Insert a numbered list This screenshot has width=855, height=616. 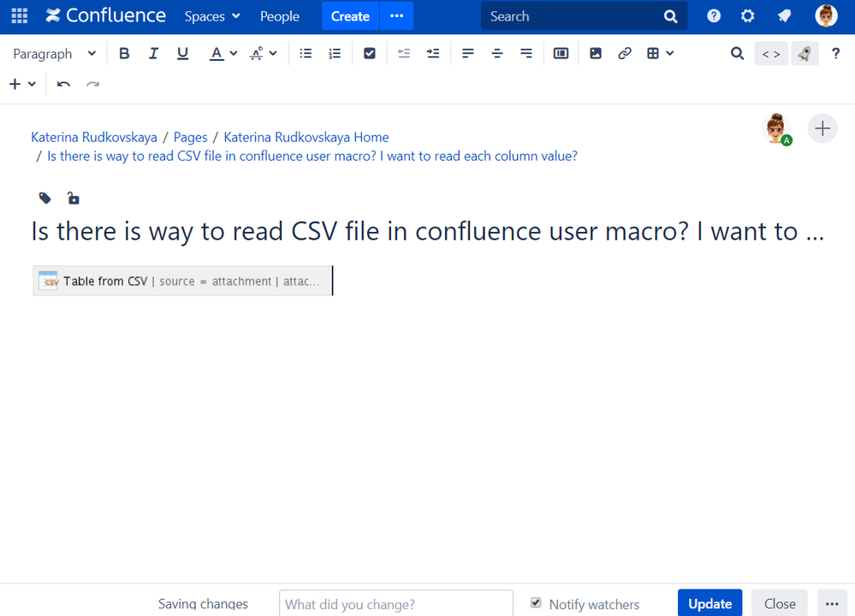[335, 53]
